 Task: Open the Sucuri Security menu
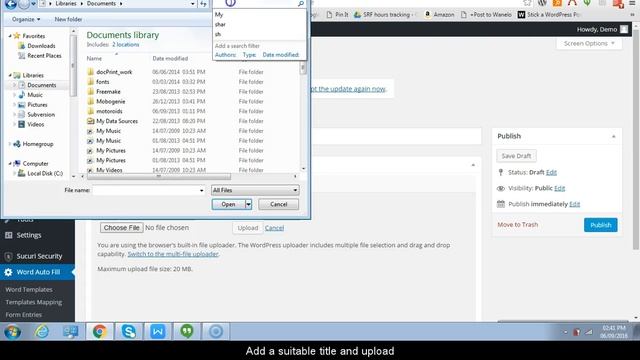point(39,256)
